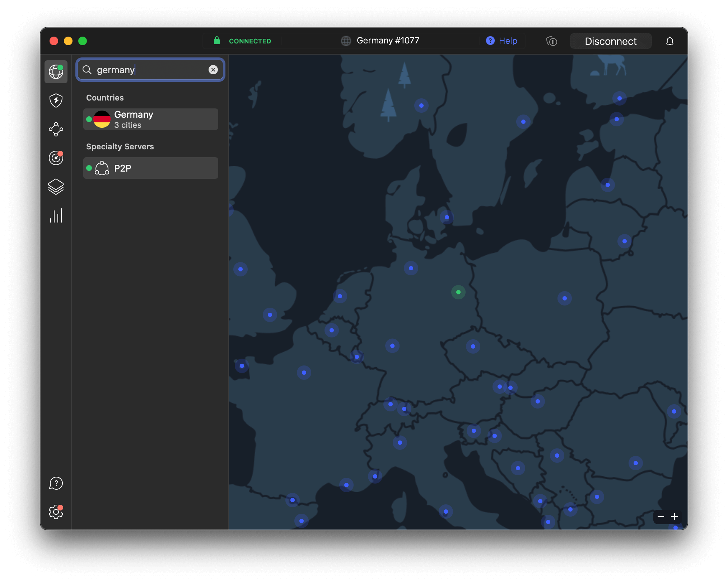Open the Meshnet nodes icon
The image size is (728, 583).
[56, 129]
